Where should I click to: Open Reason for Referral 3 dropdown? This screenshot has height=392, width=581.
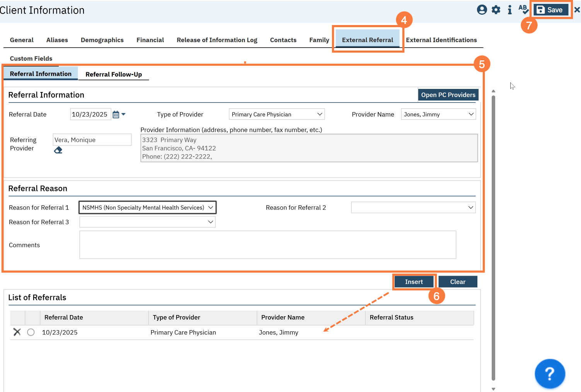point(147,222)
